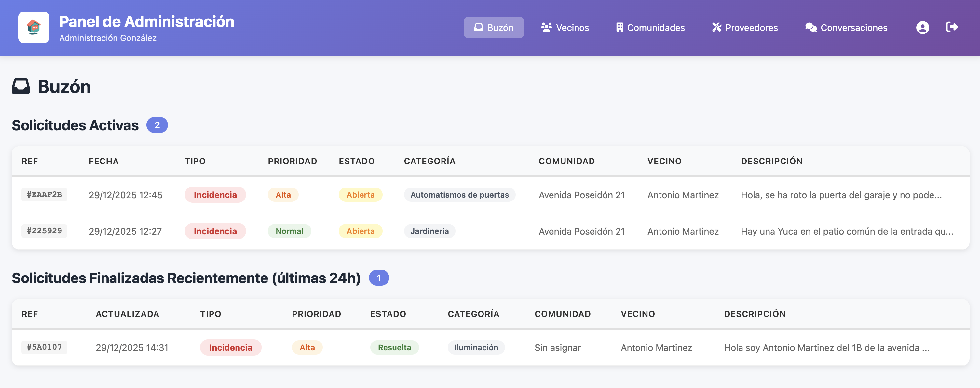Click the user profile icon
This screenshot has width=980, height=388.
[922, 27]
